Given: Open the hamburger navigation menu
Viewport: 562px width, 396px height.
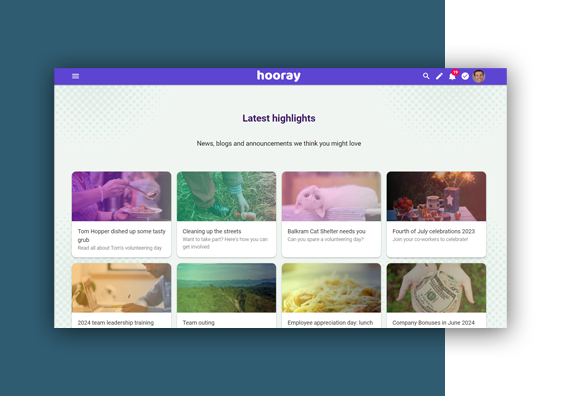Looking at the screenshot, I should [x=75, y=76].
